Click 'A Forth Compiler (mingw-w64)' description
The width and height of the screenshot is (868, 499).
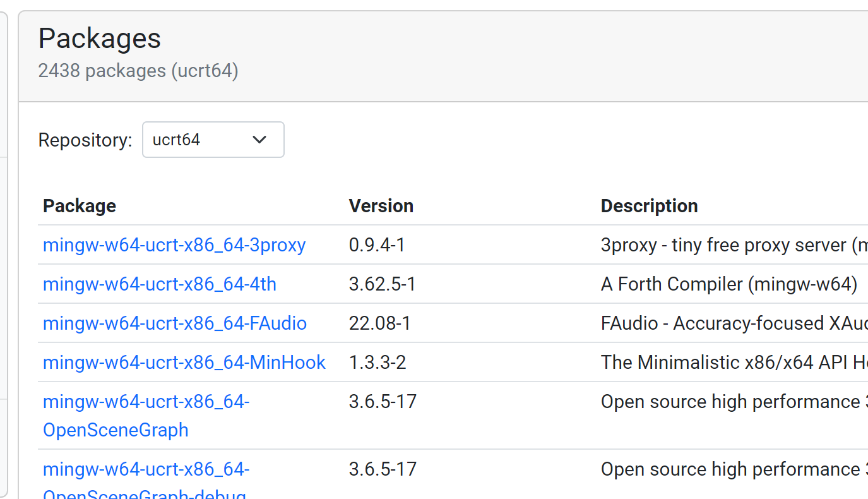[729, 284]
